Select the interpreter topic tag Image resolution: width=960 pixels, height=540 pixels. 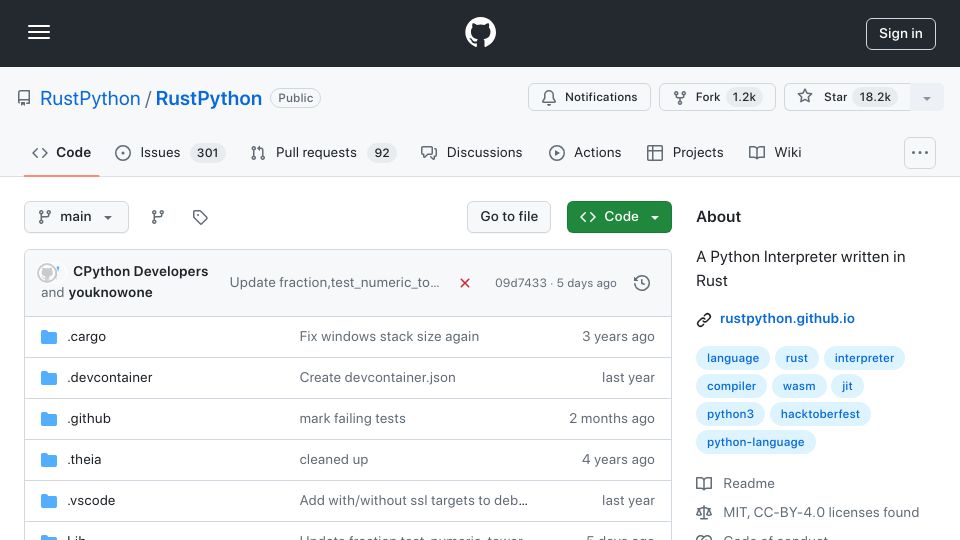pos(864,358)
